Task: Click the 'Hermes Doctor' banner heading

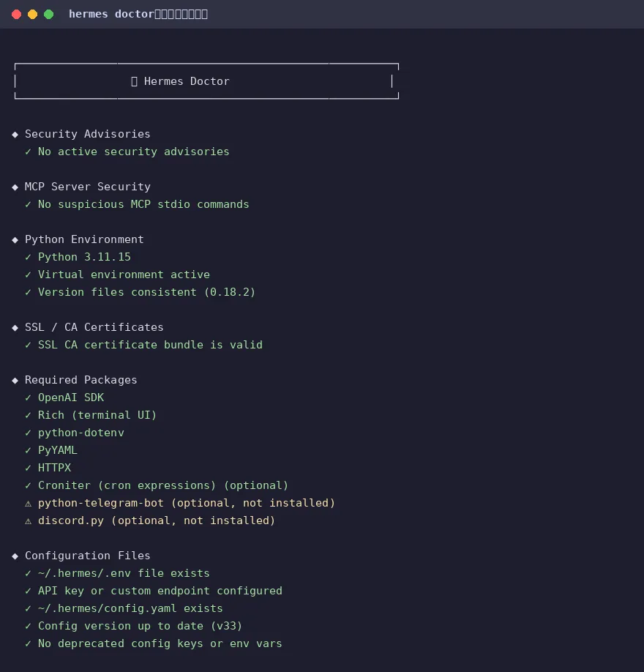Action: [187, 81]
